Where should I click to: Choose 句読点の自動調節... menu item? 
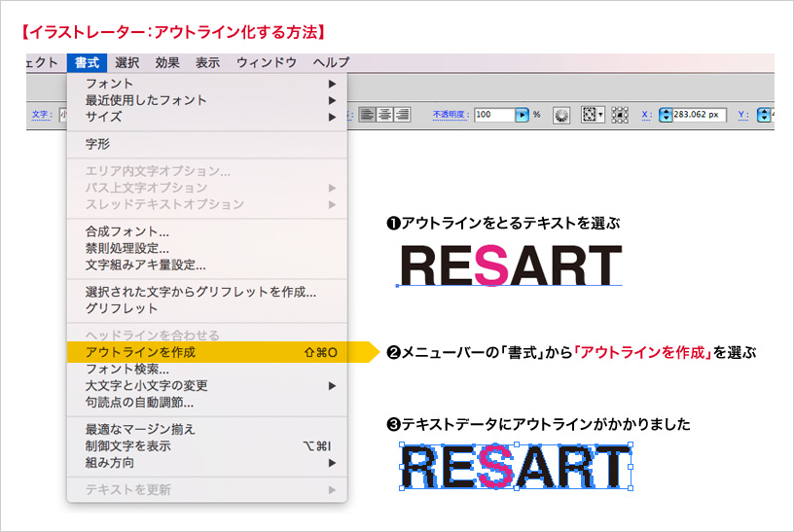click(x=207, y=403)
